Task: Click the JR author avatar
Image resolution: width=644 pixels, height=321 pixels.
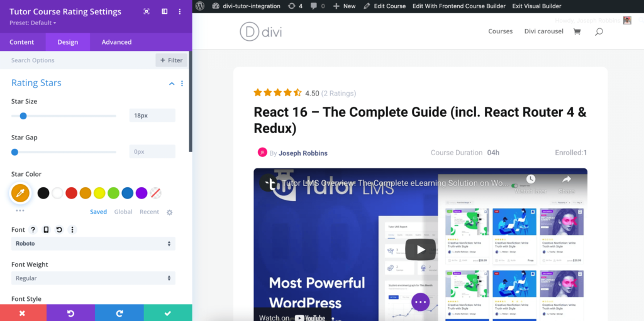Action: coord(262,152)
